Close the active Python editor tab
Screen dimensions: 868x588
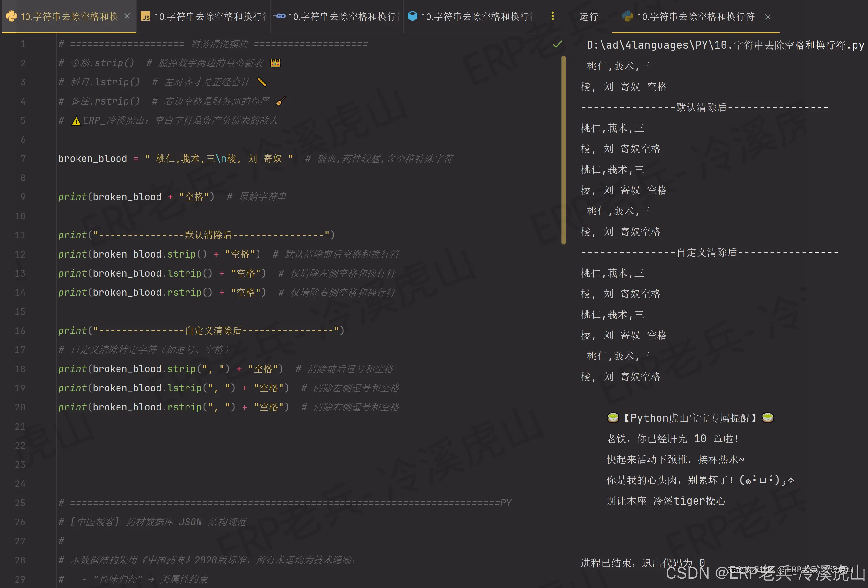pos(127,16)
